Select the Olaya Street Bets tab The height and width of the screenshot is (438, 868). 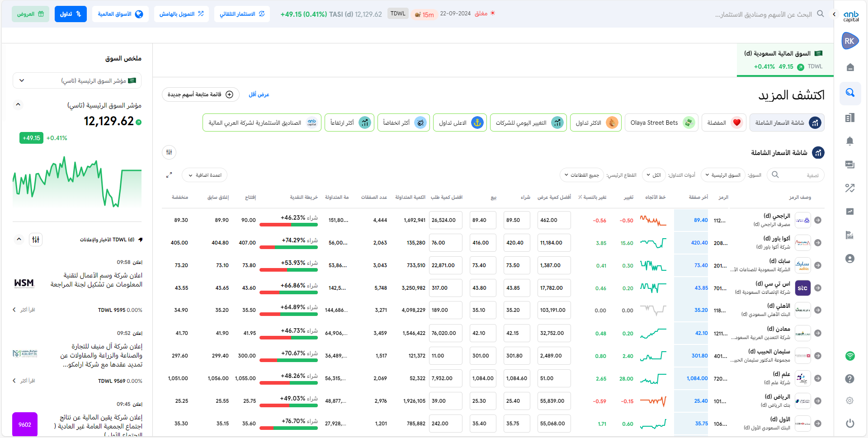tap(660, 123)
